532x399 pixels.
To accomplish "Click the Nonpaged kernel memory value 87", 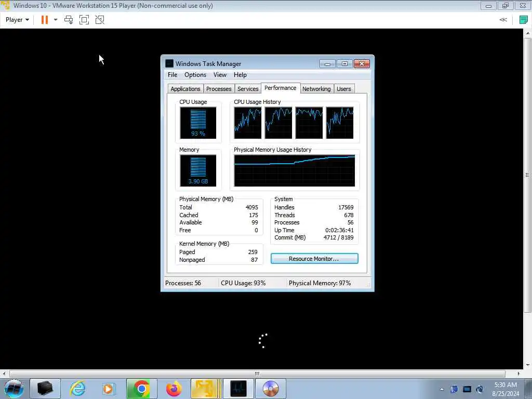I will click(x=254, y=260).
